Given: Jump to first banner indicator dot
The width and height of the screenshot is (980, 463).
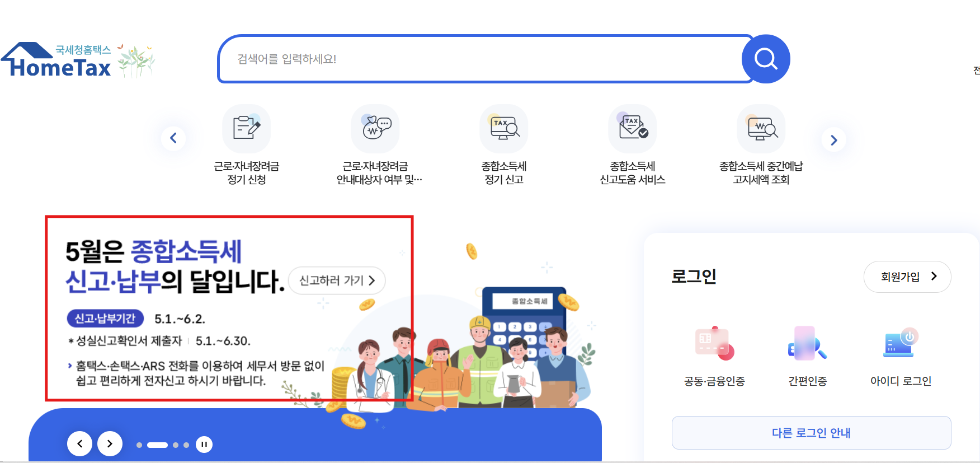Looking at the screenshot, I should pyautogui.click(x=139, y=445).
